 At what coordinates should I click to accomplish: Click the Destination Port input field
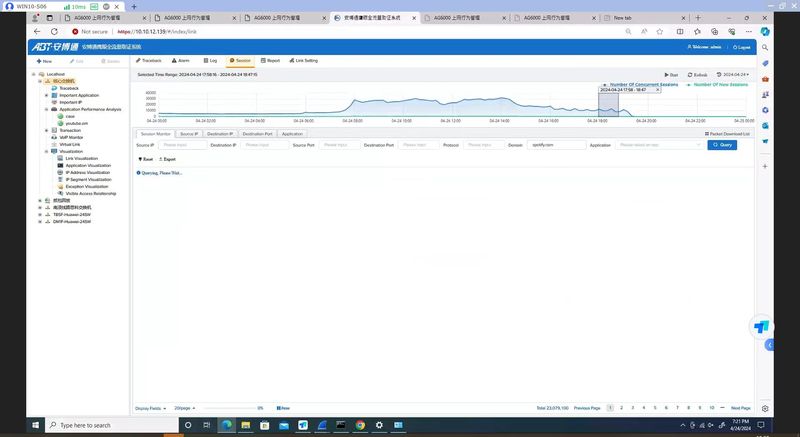click(x=418, y=145)
